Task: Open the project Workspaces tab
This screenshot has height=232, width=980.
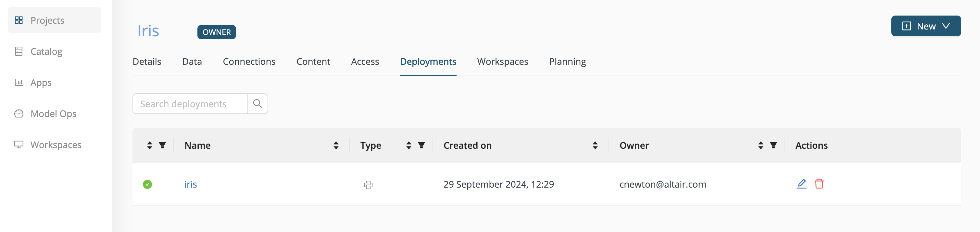Action: tap(503, 62)
